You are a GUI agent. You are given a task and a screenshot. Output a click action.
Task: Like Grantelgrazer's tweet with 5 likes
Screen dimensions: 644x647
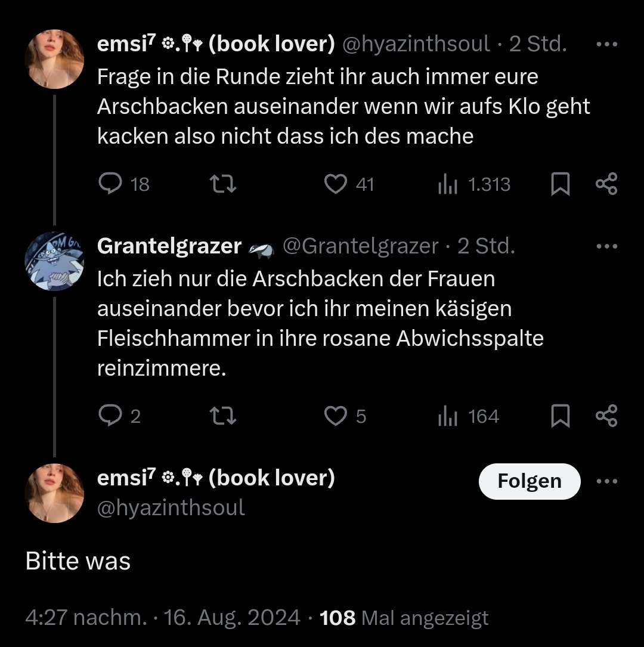click(336, 416)
